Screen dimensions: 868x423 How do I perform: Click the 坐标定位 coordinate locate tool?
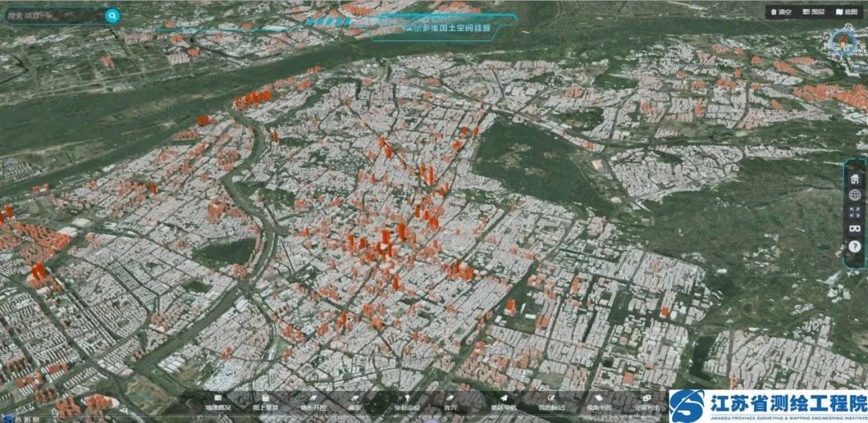407,403
